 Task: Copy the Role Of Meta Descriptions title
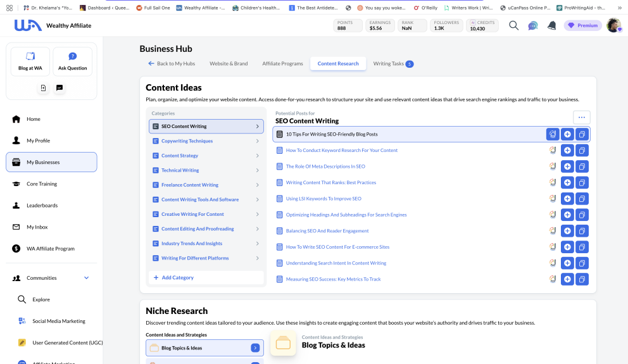point(582,166)
